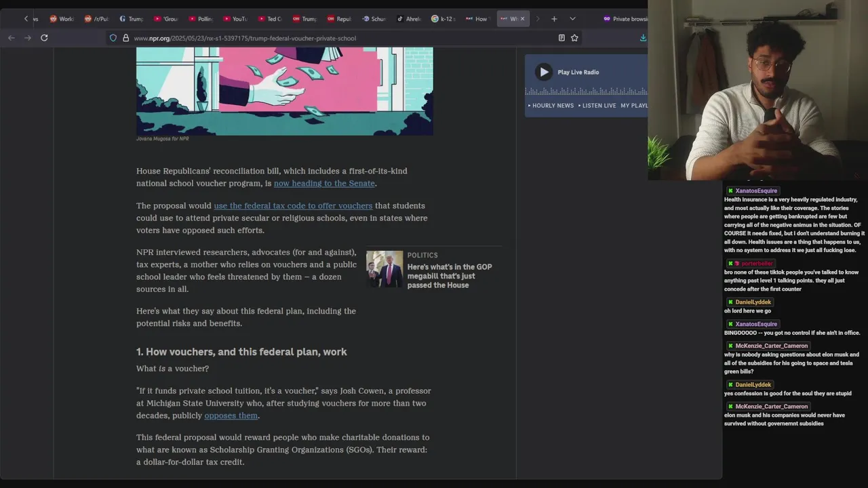Click the voucher illustration image

(284, 91)
